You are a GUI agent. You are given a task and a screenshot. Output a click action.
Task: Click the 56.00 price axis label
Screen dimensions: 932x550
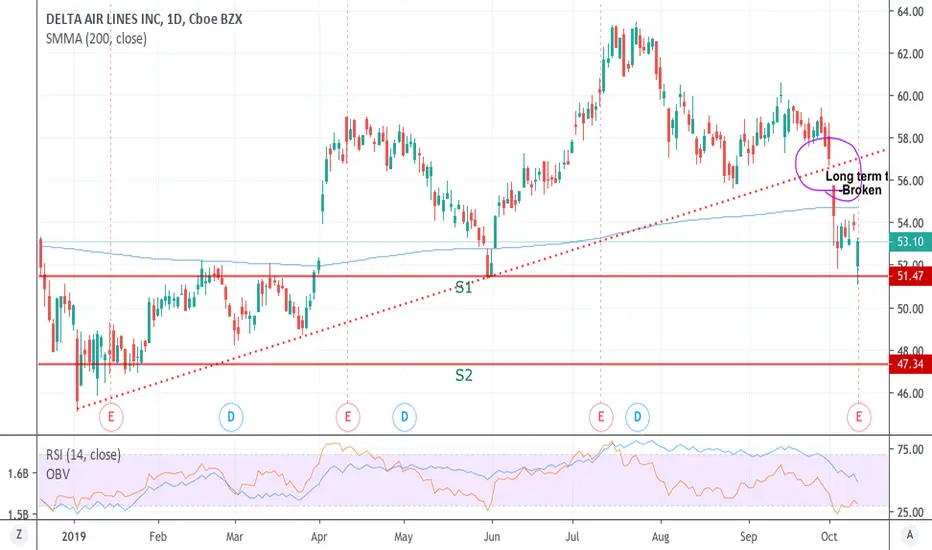[910, 181]
